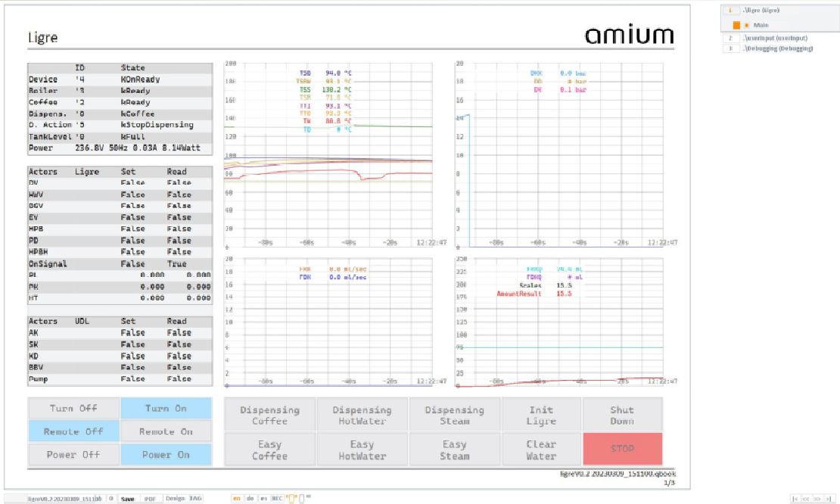Go to next page navigation arrow
840x504 pixels.
pyautogui.click(x=817, y=499)
